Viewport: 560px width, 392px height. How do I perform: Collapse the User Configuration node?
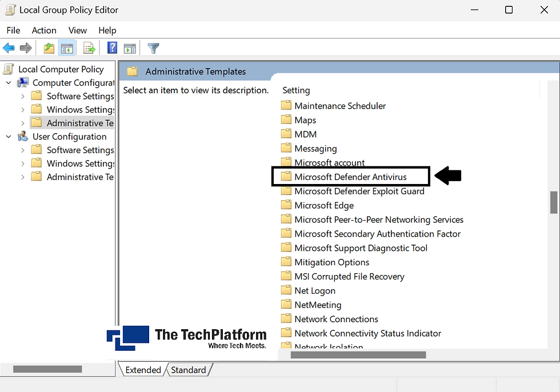[x=9, y=137]
